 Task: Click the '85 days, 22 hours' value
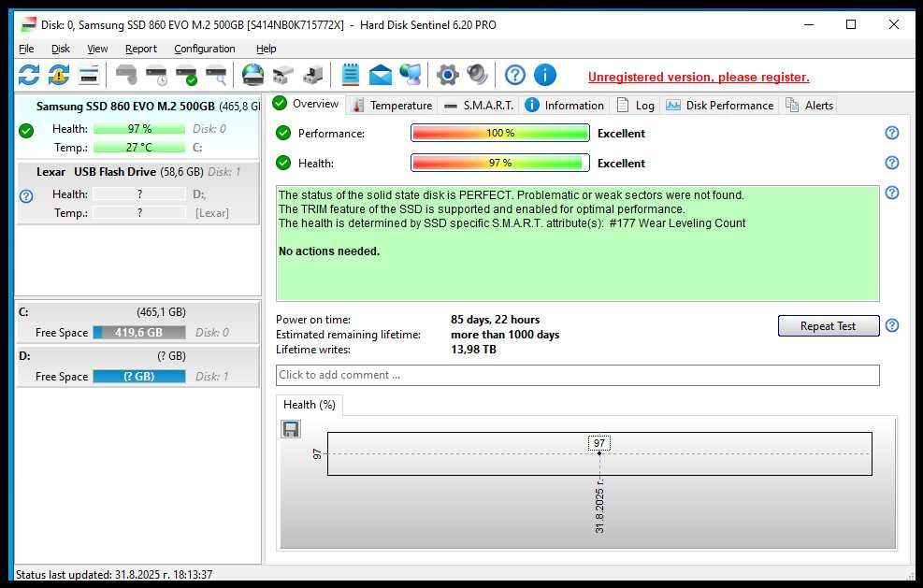click(x=495, y=320)
